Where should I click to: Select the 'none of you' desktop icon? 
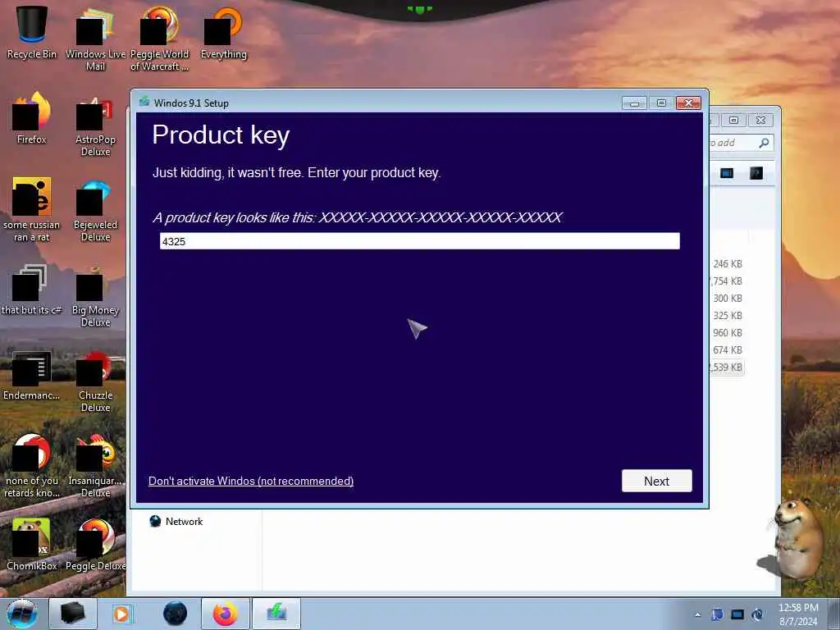click(x=32, y=466)
